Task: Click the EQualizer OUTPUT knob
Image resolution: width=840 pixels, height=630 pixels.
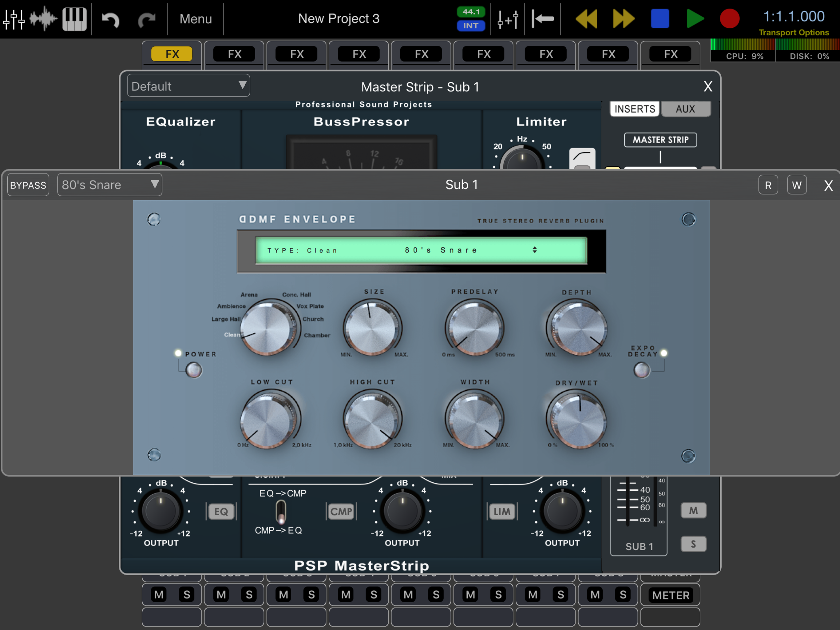Action: pos(160,511)
